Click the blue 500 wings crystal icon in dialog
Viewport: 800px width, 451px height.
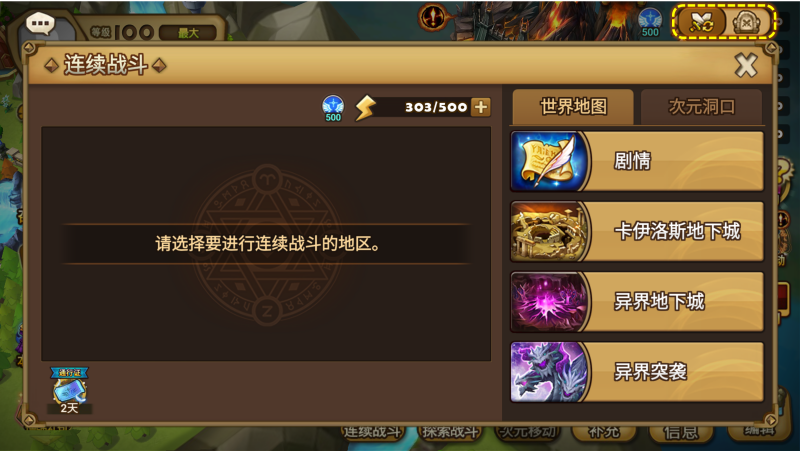pos(333,108)
